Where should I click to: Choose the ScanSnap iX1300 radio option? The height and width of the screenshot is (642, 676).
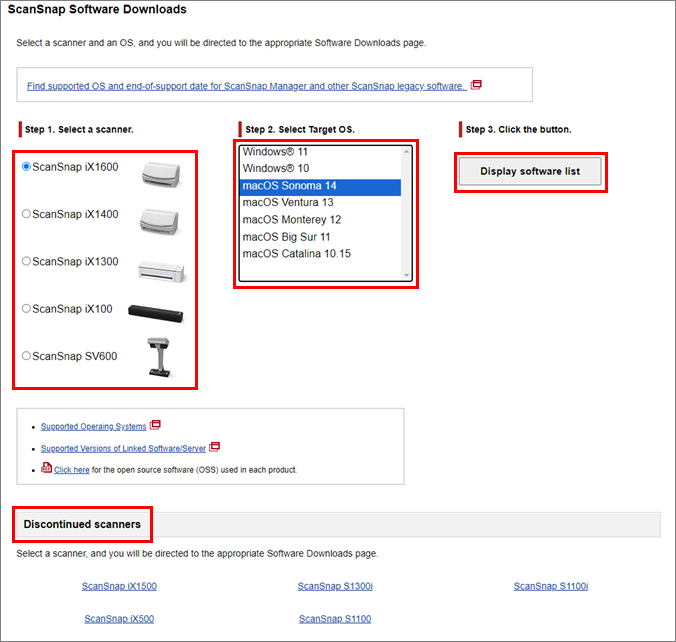(26, 261)
